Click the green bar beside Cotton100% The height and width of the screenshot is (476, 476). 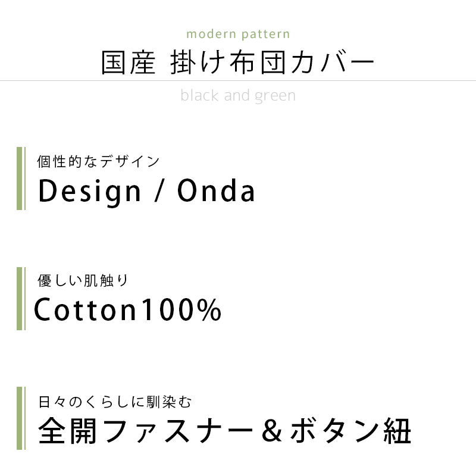(21, 299)
